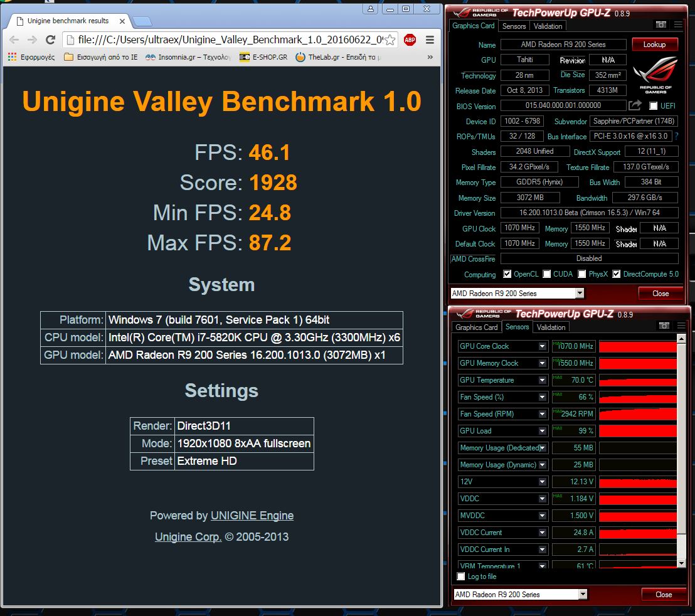Click the GPU Load red graph
695x616 pixels.
(637, 431)
